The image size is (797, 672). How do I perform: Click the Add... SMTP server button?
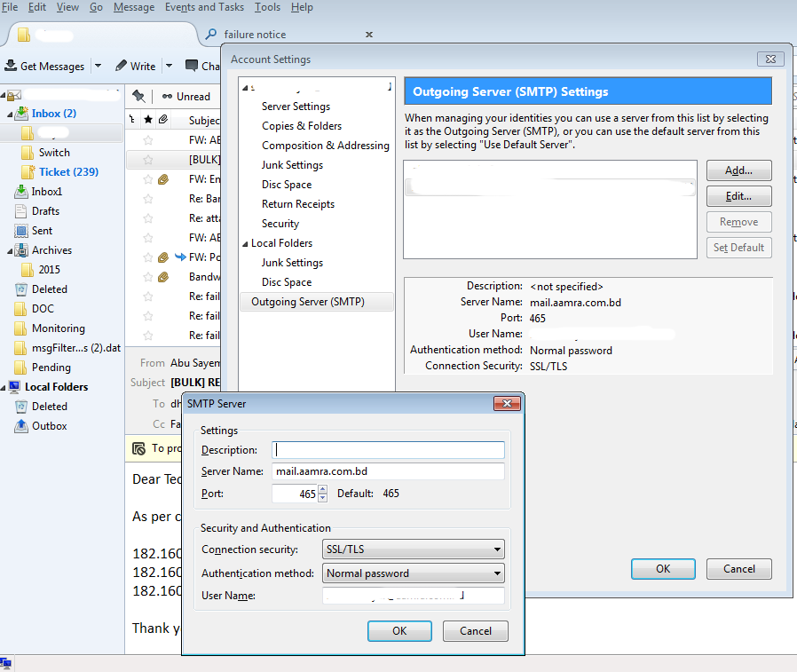point(739,170)
